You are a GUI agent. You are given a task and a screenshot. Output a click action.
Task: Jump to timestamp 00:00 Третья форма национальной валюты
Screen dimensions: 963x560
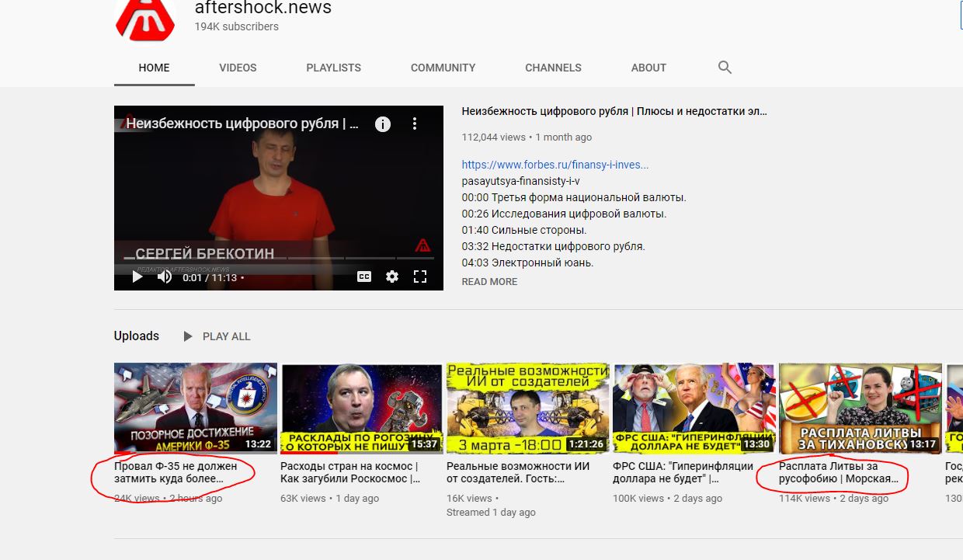point(574,197)
